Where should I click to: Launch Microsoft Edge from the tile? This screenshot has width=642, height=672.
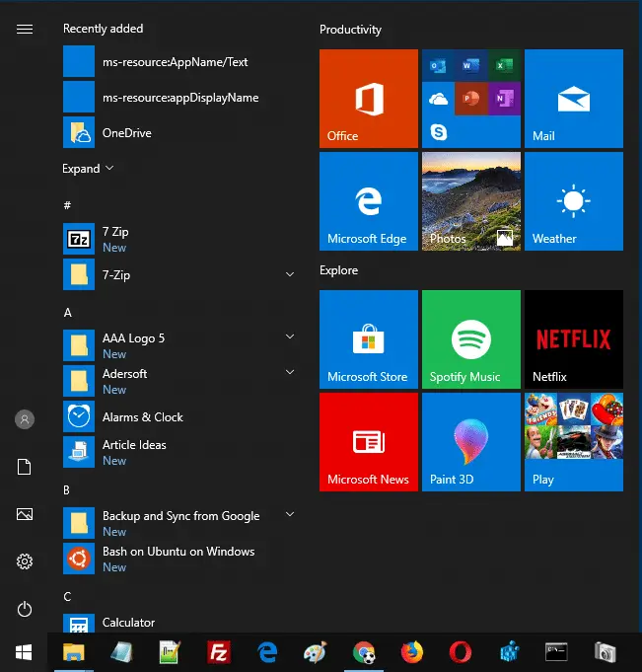368,201
